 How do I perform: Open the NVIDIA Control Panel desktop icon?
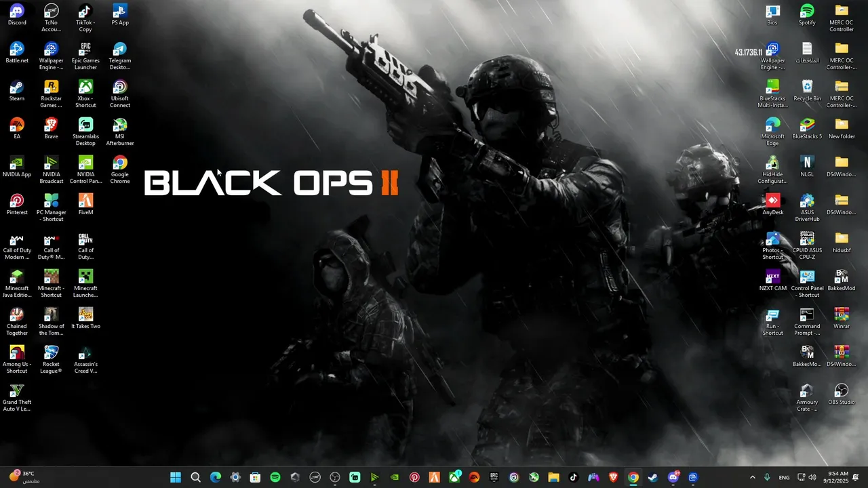tap(85, 170)
